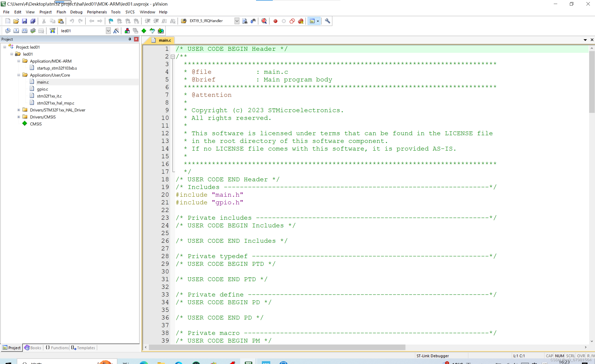Open the Flash menu
The height and width of the screenshot is (364, 595).
(x=61, y=12)
